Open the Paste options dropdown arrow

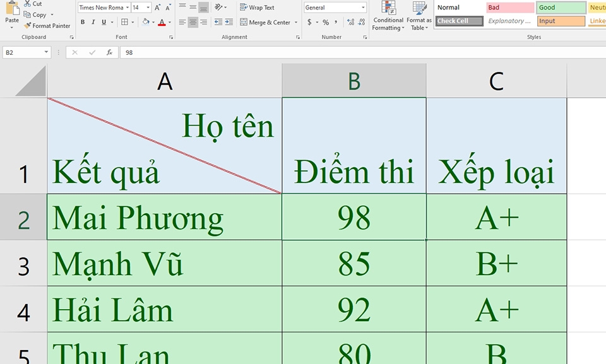11,27
